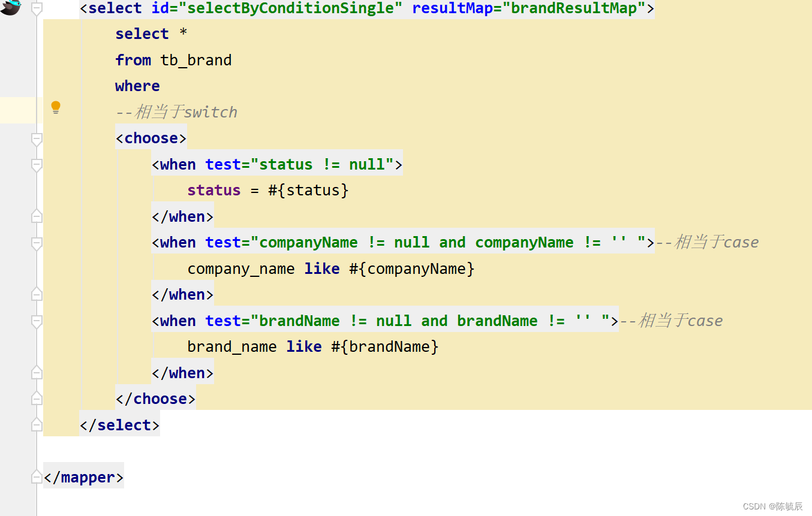Click the <choose> opening tag
Image resolution: width=812 pixels, height=516 pixels.
[151, 138]
